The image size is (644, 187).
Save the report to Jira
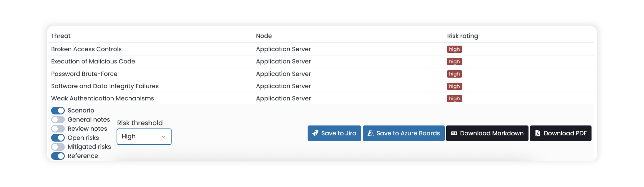coord(334,133)
